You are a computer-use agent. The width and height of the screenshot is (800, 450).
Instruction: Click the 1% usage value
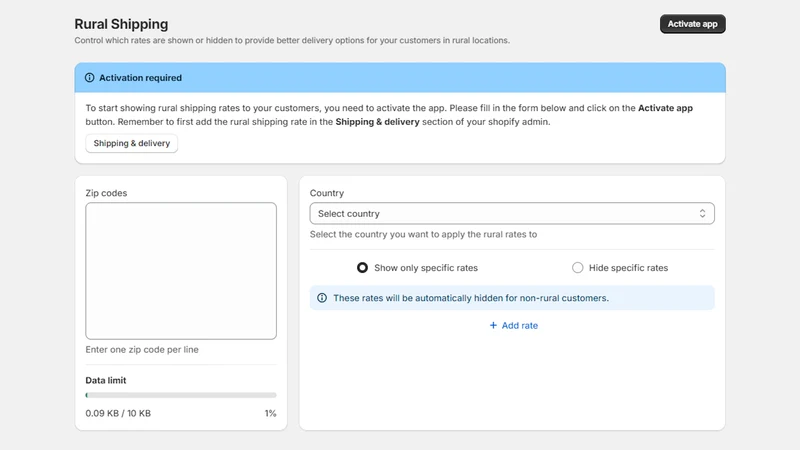(270, 413)
